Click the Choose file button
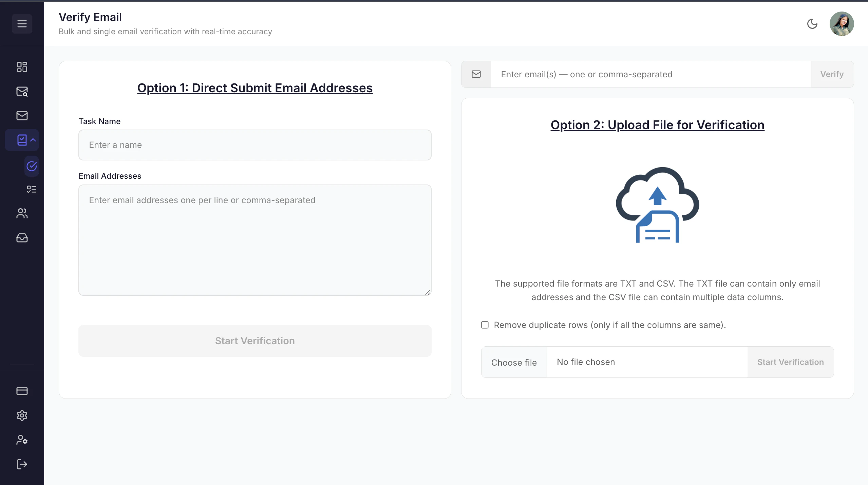The width and height of the screenshot is (868, 485). tap(514, 362)
